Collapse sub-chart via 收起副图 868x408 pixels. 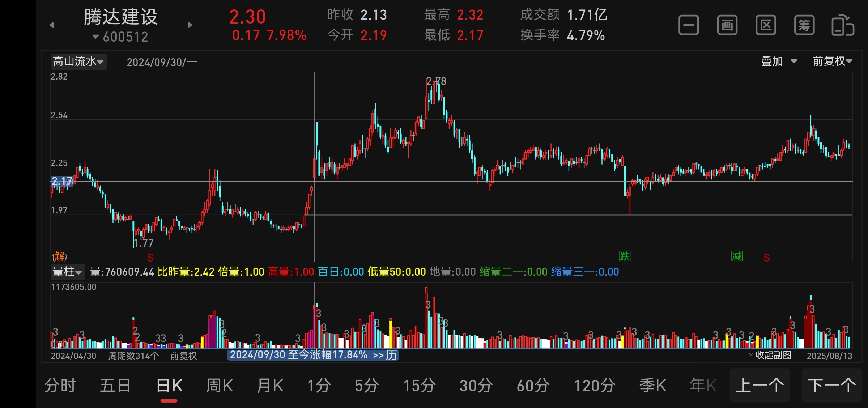pos(770,355)
